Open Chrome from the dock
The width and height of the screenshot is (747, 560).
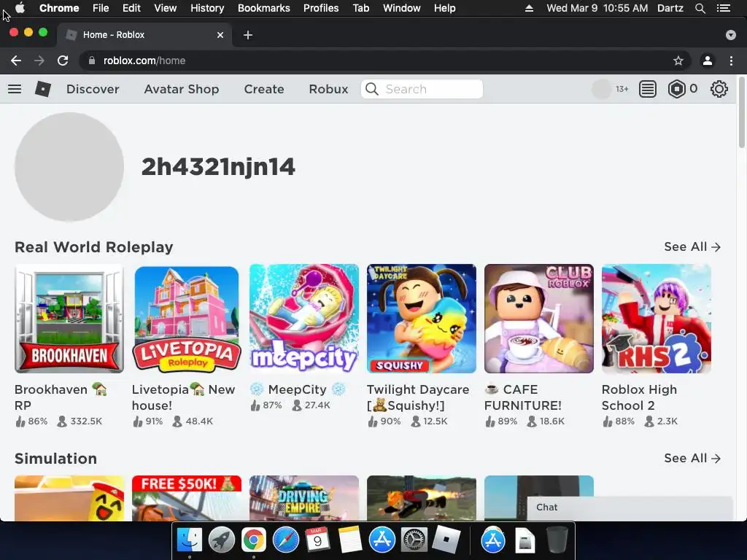tap(253, 540)
